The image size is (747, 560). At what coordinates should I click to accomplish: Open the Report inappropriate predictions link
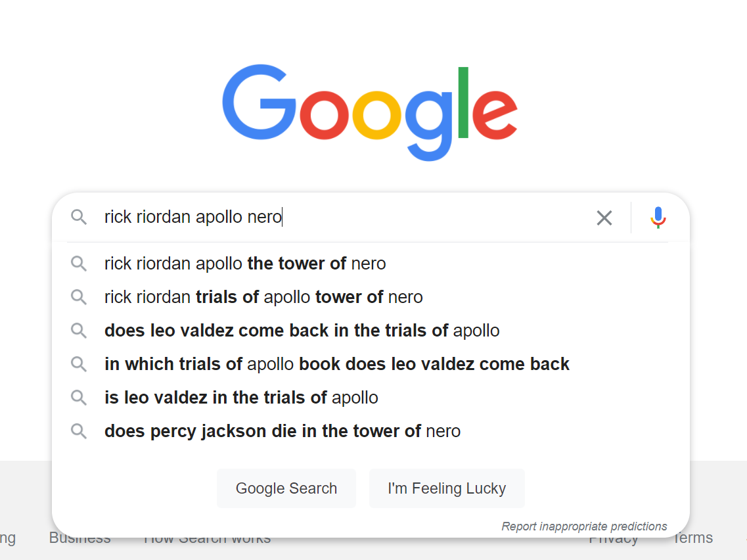coord(584,526)
